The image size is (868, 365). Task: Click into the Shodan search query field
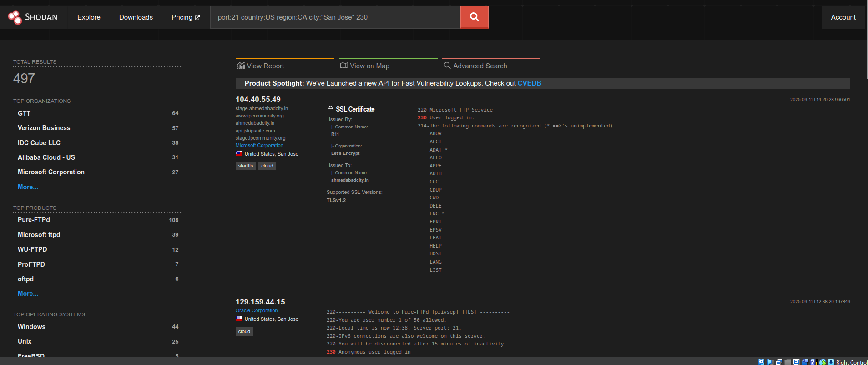click(335, 17)
